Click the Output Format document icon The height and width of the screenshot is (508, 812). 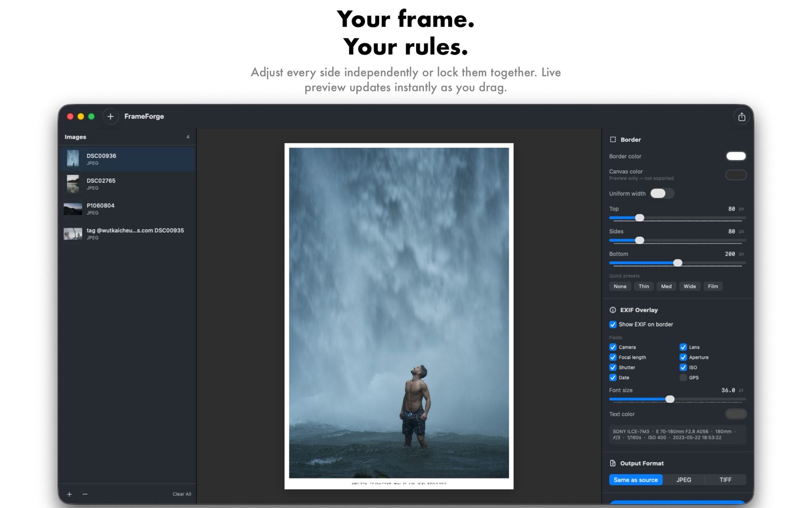[x=613, y=463]
